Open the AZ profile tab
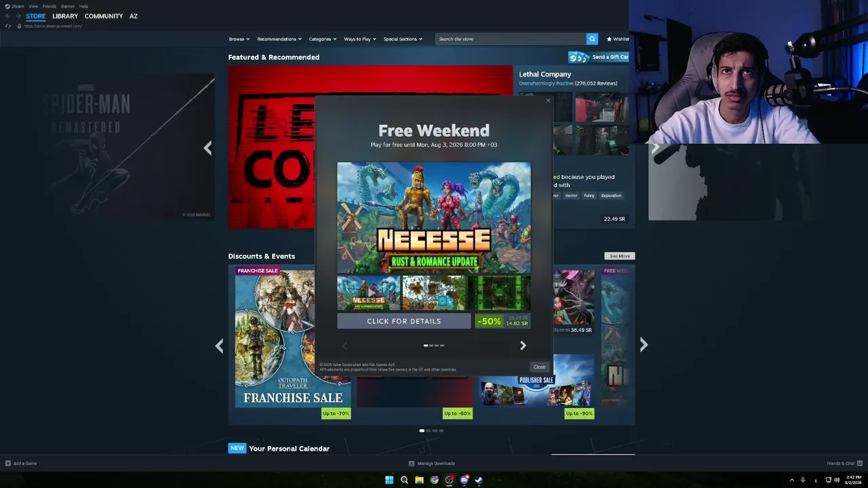The image size is (868, 488). point(134,16)
